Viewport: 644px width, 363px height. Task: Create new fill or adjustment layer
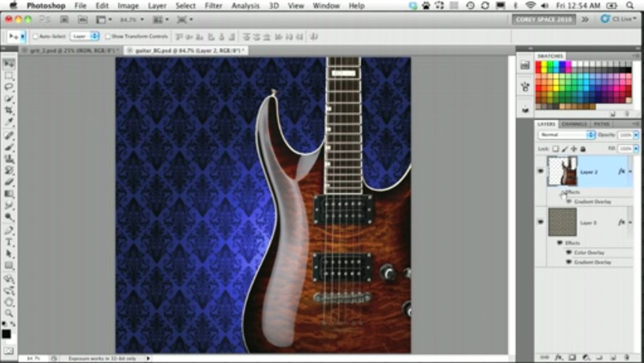pyautogui.click(x=586, y=357)
